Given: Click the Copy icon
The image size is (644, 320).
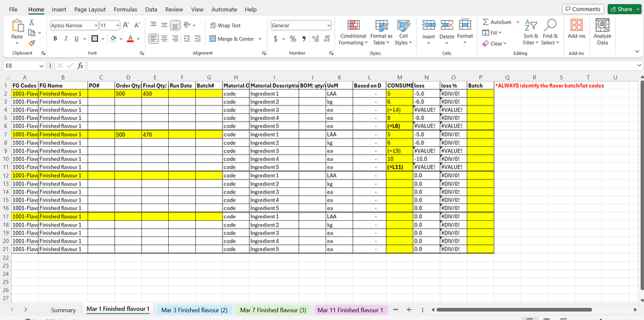Looking at the screenshot, I should coord(32,32).
